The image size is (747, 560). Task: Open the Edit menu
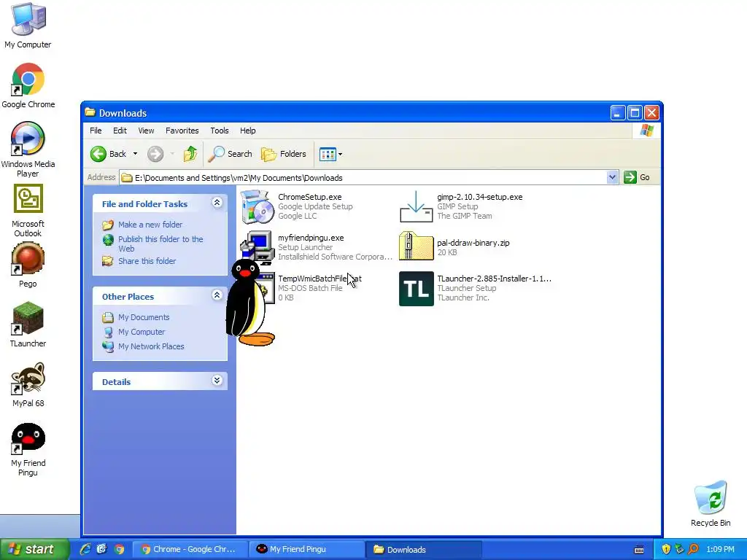click(120, 131)
